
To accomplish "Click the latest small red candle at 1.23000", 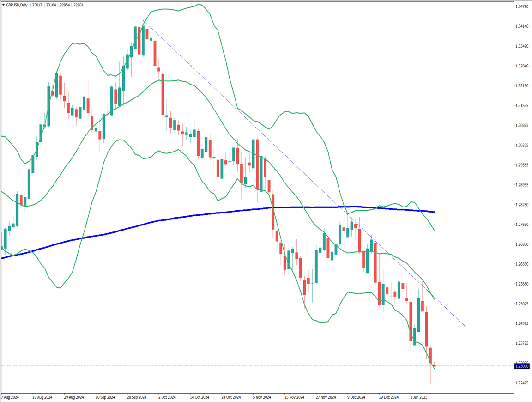I will 434,366.
